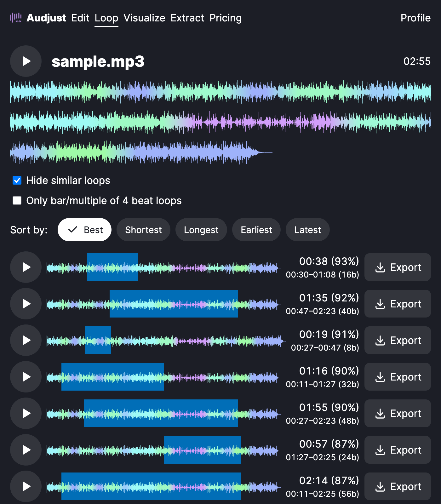Play the 01:16 (90%) loop
441x504 pixels.
26,377
